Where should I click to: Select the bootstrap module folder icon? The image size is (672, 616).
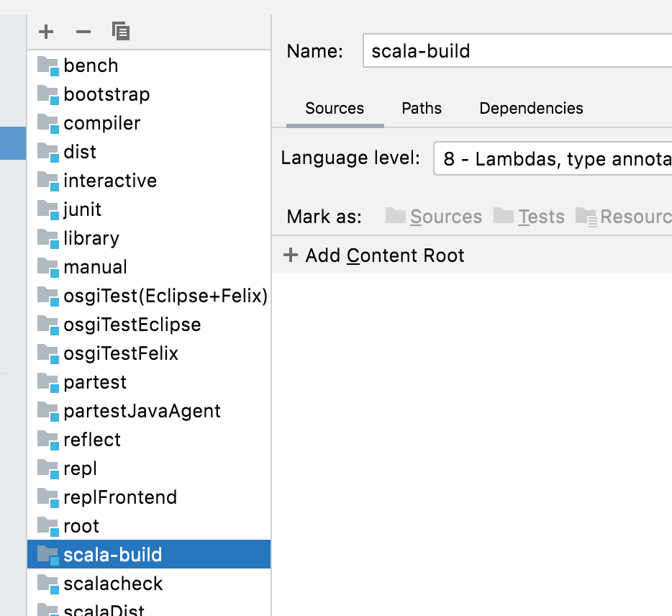pos(48,95)
